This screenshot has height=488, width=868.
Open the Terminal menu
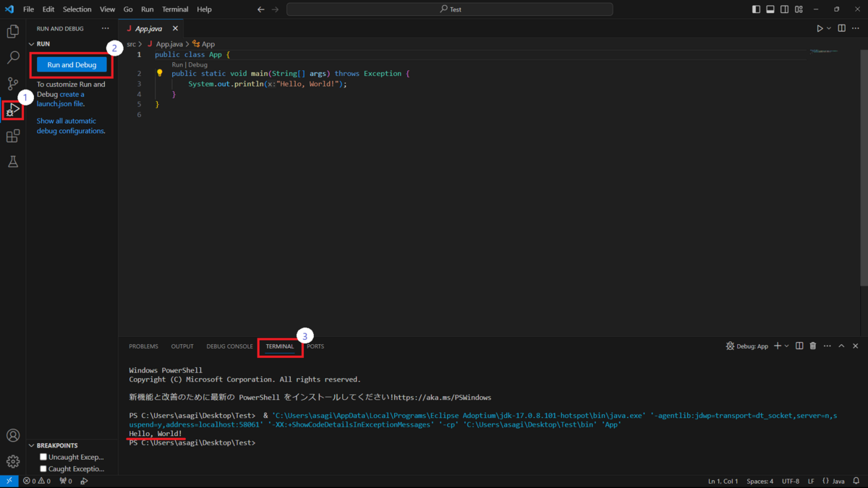pyautogui.click(x=174, y=9)
